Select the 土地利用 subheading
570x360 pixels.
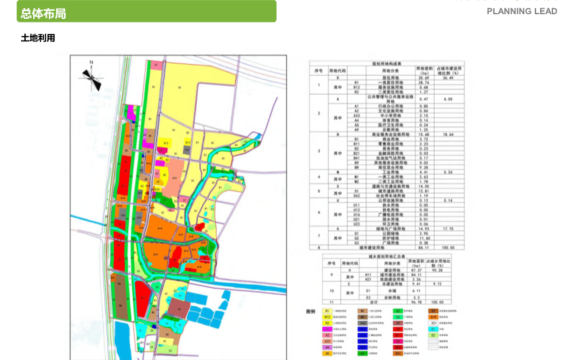[x=38, y=38]
